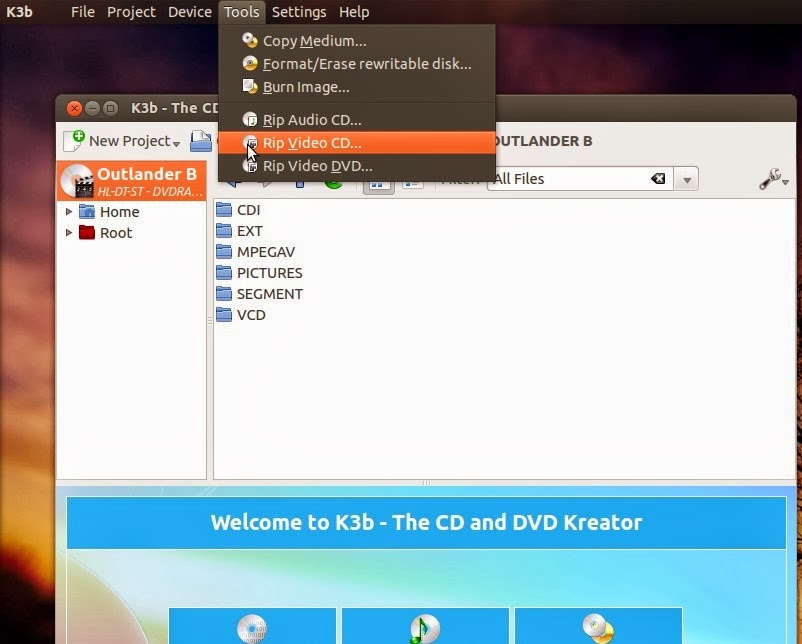Click the Rip Video DVD icon

[250, 165]
